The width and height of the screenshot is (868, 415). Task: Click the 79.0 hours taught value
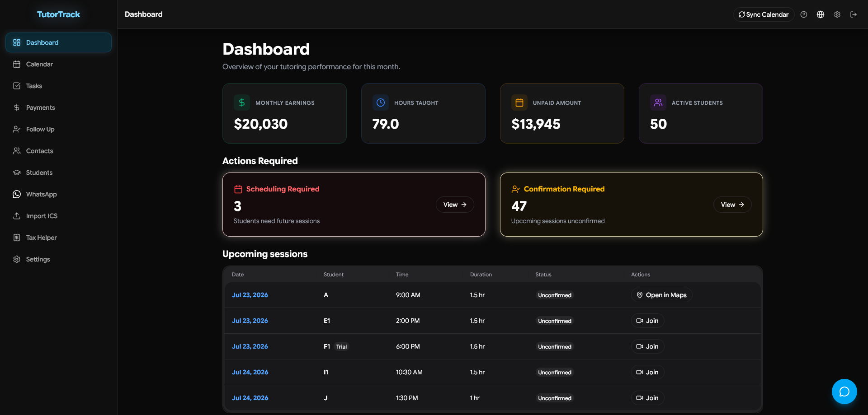[386, 124]
